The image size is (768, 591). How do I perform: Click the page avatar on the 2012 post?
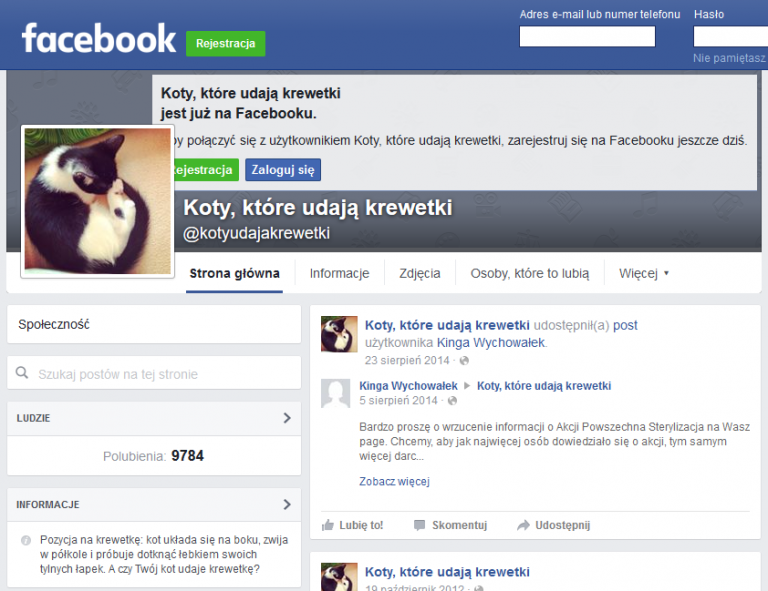[339, 577]
